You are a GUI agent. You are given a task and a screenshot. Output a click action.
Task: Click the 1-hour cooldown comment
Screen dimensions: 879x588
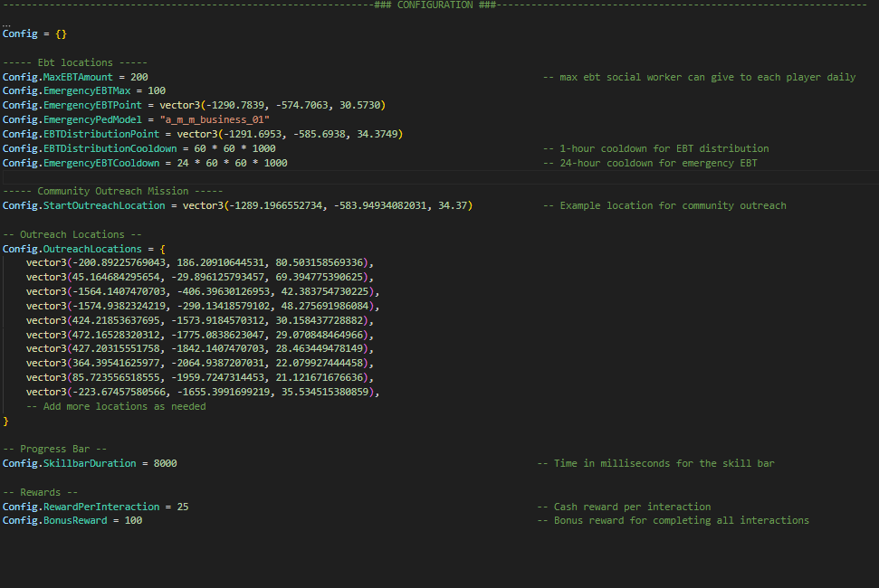point(655,149)
